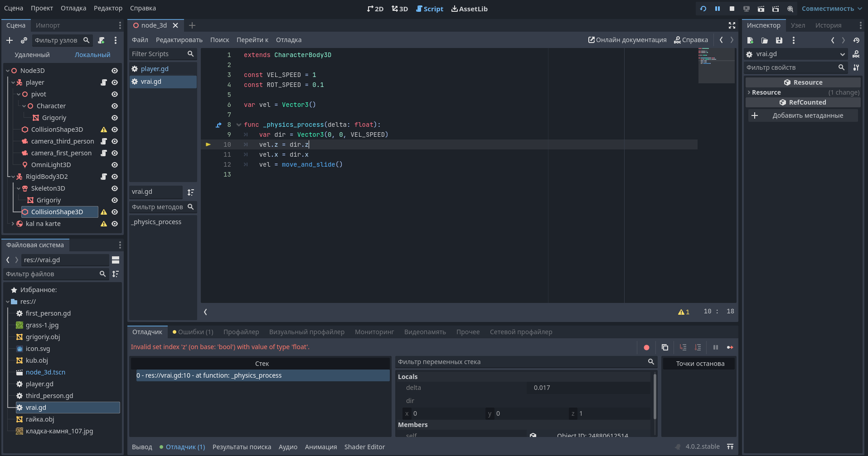Save the resource in Inspector
Screen dimensions: 868x456
coord(779,40)
